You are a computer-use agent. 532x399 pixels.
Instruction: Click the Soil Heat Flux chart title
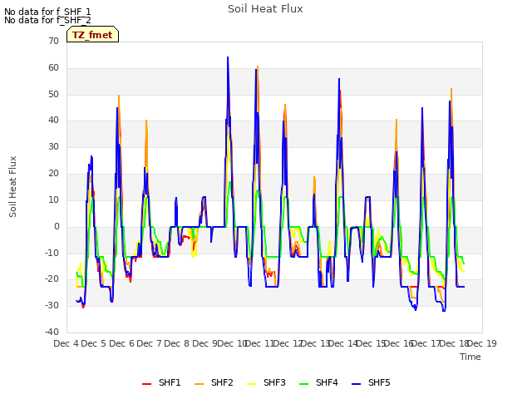pos(265,9)
